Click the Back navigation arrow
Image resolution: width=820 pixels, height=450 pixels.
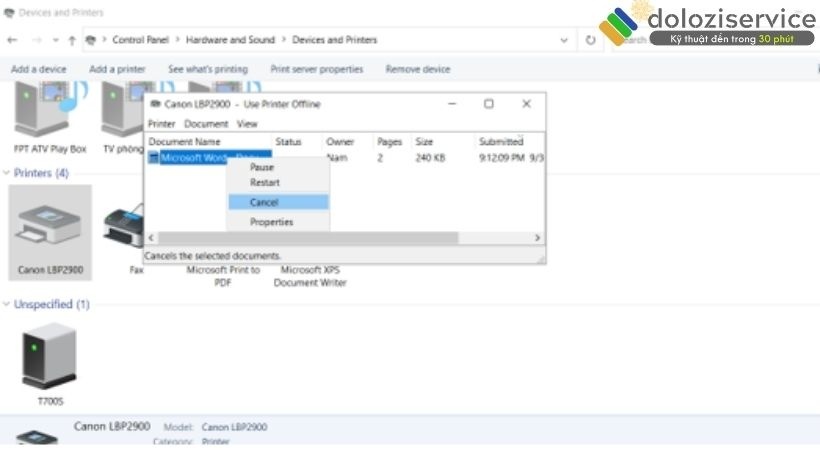[12, 40]
